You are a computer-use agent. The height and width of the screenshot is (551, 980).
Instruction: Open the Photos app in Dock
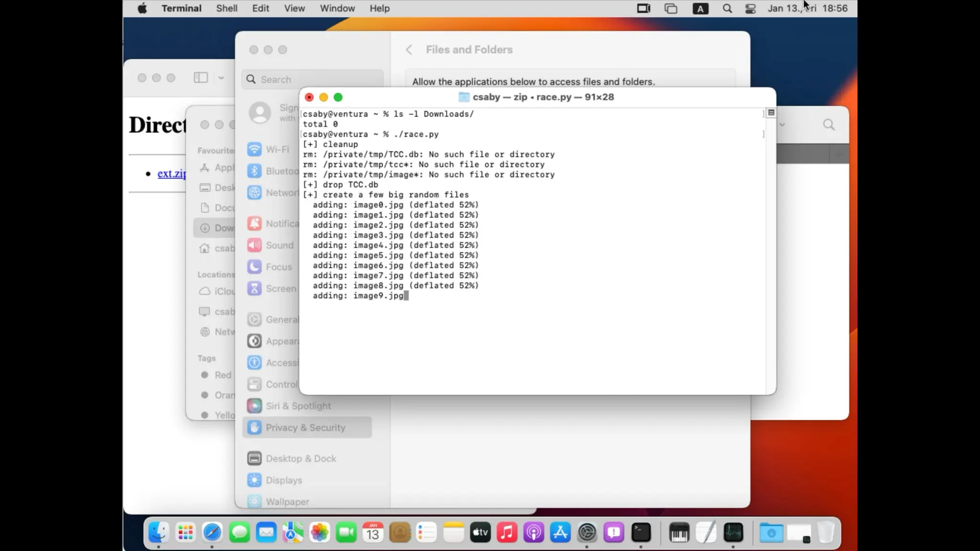[319, 532]
